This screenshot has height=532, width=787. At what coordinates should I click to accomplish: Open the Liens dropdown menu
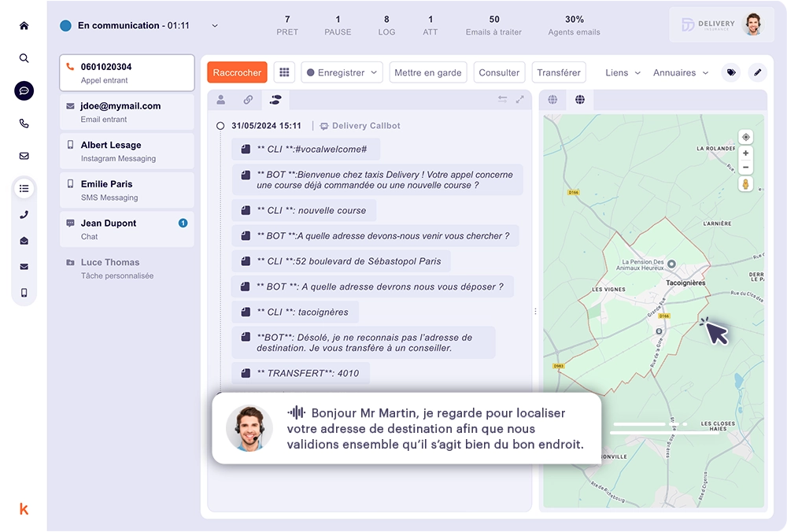click(x=623, y=72)
